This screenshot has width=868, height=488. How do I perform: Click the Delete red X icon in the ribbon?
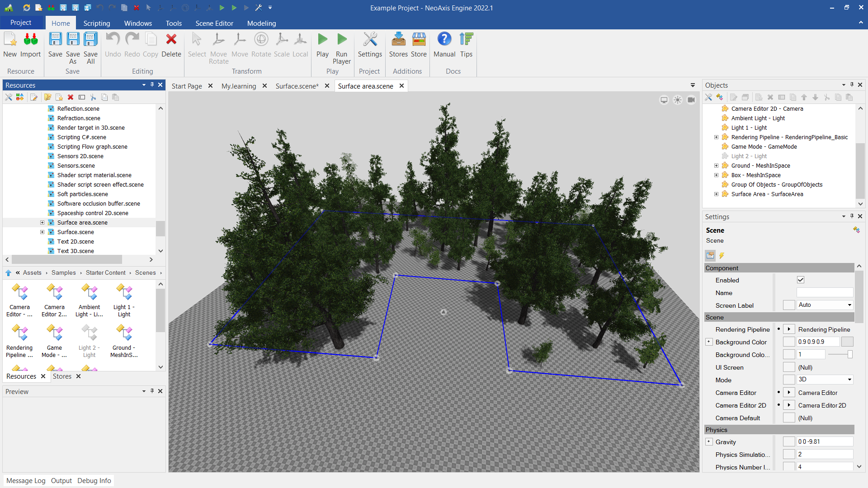pyautogui.click(x=171, y=40)
